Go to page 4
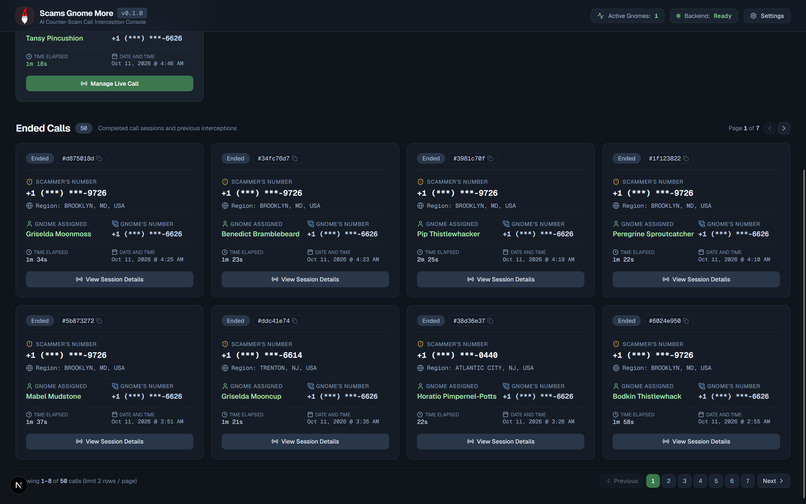Image resolution: width=806 pixels, height=504 pixels. (700, 481)
